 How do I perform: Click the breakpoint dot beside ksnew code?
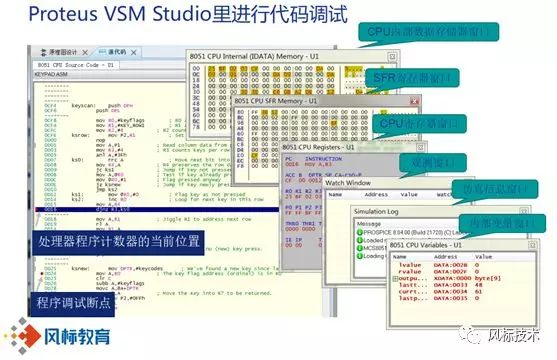coord(42,273)
